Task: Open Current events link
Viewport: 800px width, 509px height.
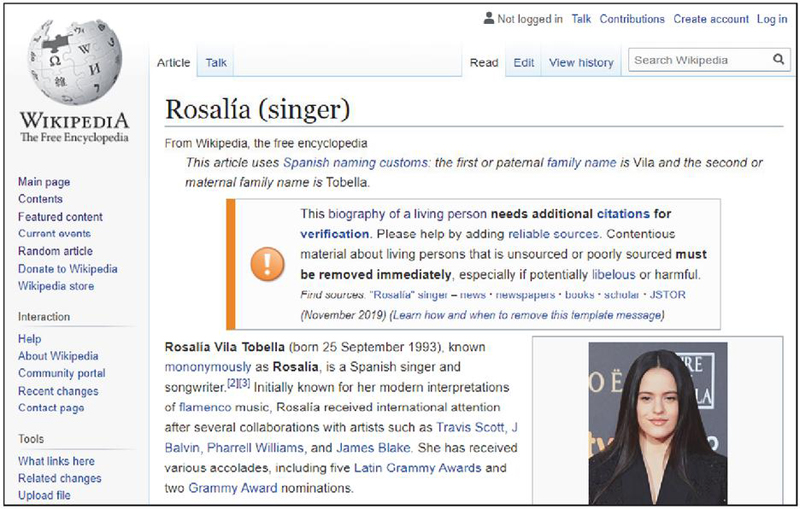Action: (x=54, y=234)
